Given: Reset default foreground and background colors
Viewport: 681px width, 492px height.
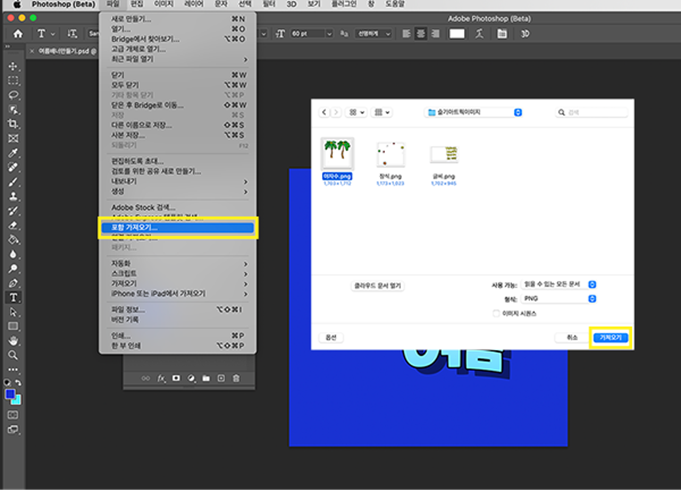Looking at the screenshot, I should [x=7, y=383].
